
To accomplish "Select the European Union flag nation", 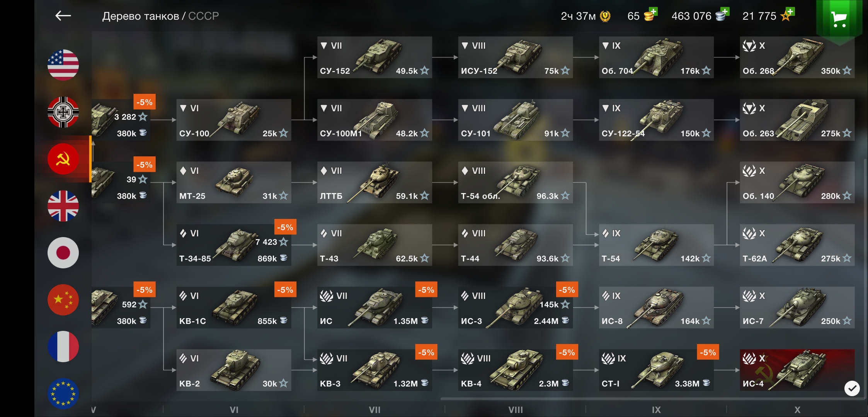I will pyautogui.click(x=63, y=394).
